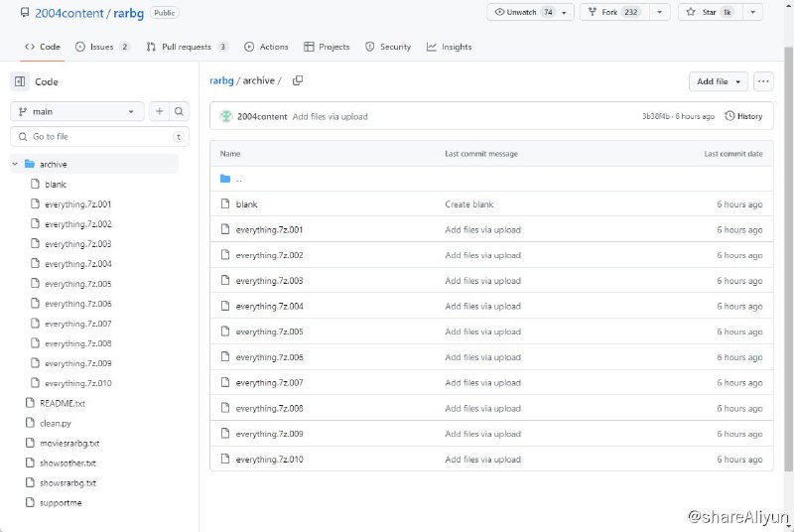This screenshot has height=532, width=794.
Task: Click the Public badge
Action: 165,13
